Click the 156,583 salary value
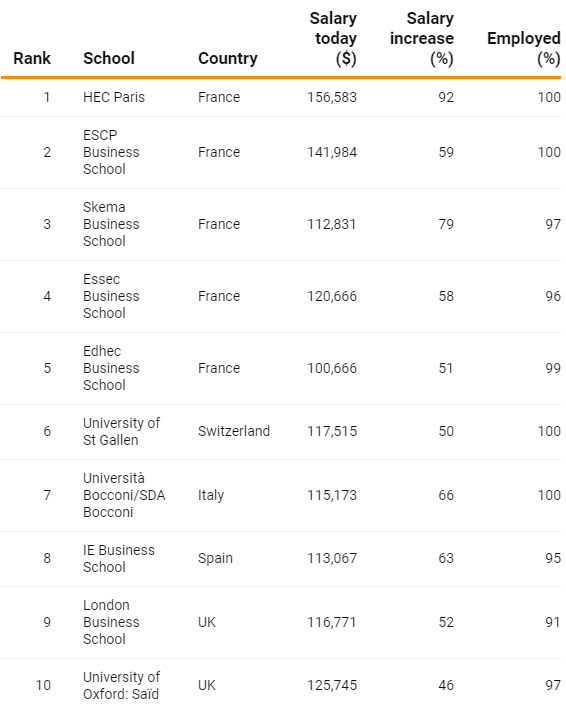This screenshot has height=704, width=566. 332,97
